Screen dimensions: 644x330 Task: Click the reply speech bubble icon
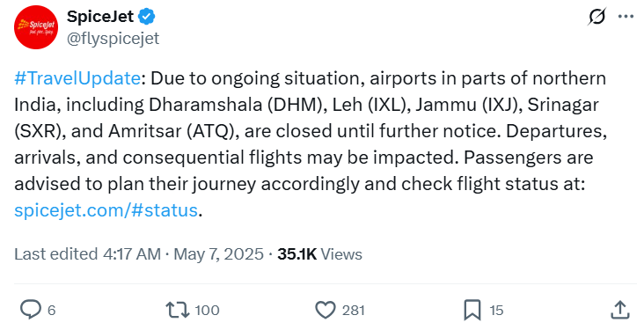click(31, 310)
